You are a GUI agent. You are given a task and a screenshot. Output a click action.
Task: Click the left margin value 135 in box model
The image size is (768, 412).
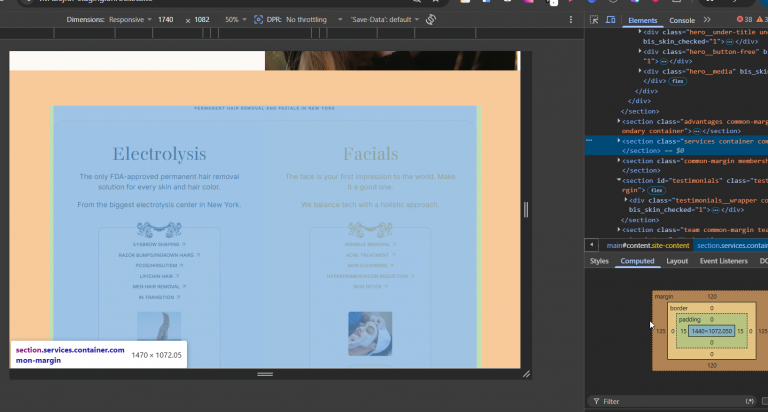pos(660,331)
